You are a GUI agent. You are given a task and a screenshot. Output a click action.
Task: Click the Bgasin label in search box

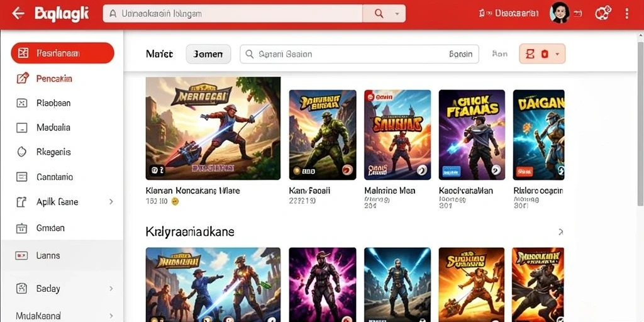pos(460,54)
